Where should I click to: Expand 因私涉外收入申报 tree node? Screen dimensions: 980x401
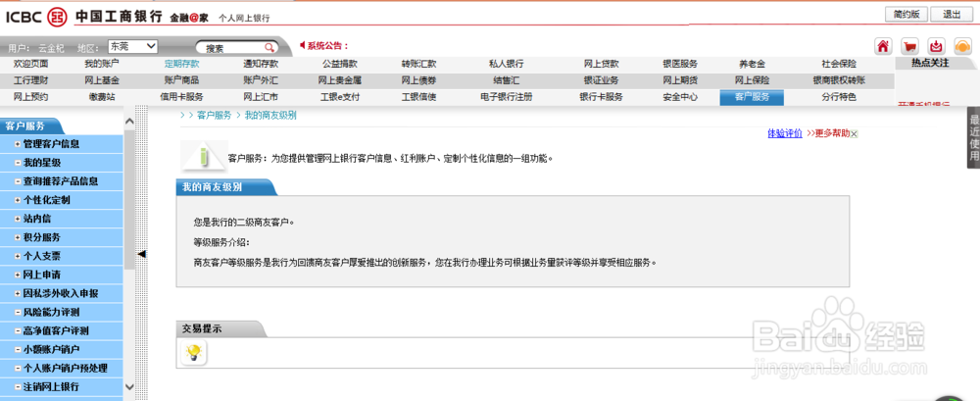pyautogui.click(x=18, y=293)
